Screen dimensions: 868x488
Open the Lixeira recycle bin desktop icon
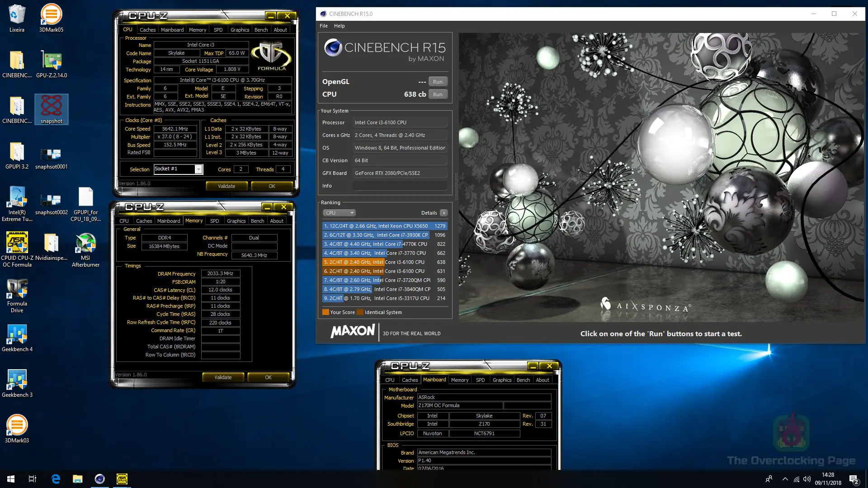click(17, 18)
